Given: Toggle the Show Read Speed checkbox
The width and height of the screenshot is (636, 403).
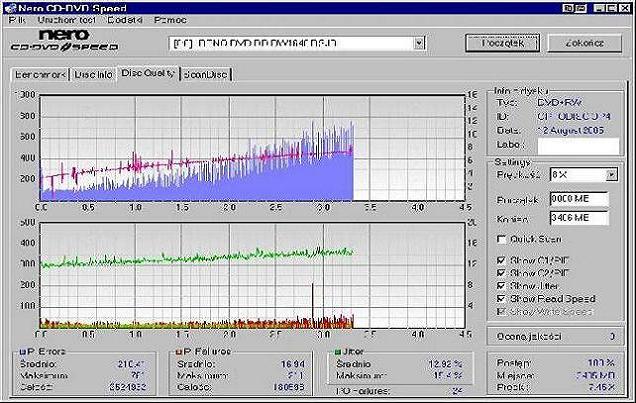Looking at the screenshot, I should 502,299.
